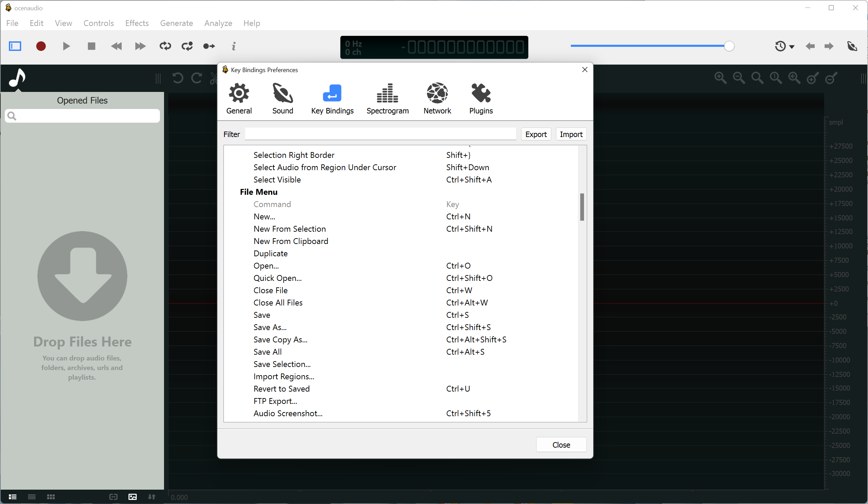Open Spectrogram preferences tab
This screenshot has width=868, height=504.
[388, 98]
